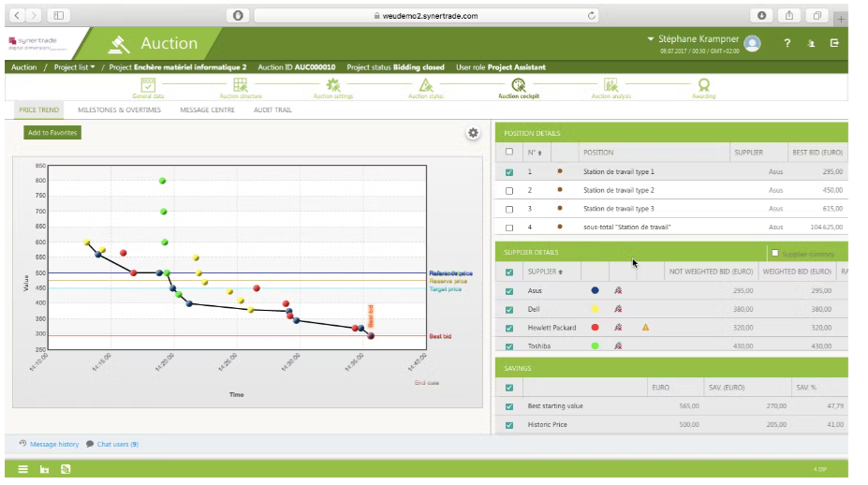Viewport: 868px width, 485px height.
Task: Click the Add to Favorites button
Action: (53, 133)
